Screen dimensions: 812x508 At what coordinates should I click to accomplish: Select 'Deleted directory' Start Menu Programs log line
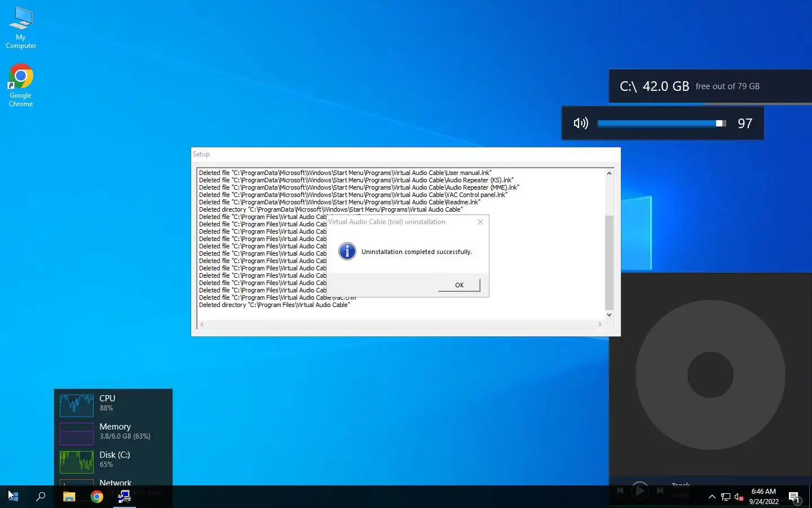point(330,209)
